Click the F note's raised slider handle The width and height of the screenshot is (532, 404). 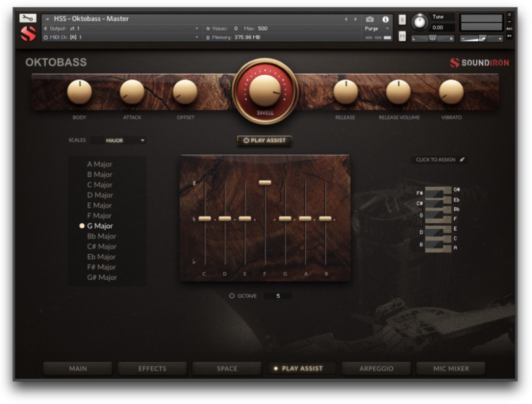[265, 182]
